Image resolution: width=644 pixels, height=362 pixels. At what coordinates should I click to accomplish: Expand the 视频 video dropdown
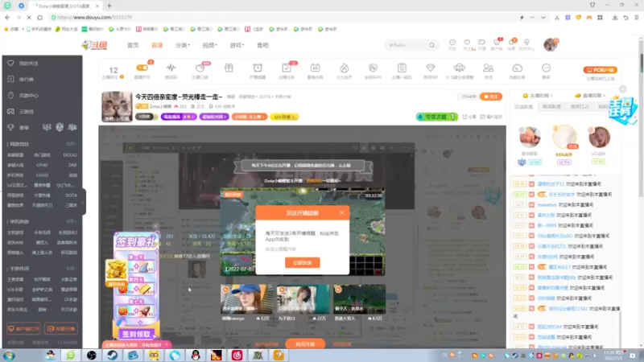(x=209, y=45)
